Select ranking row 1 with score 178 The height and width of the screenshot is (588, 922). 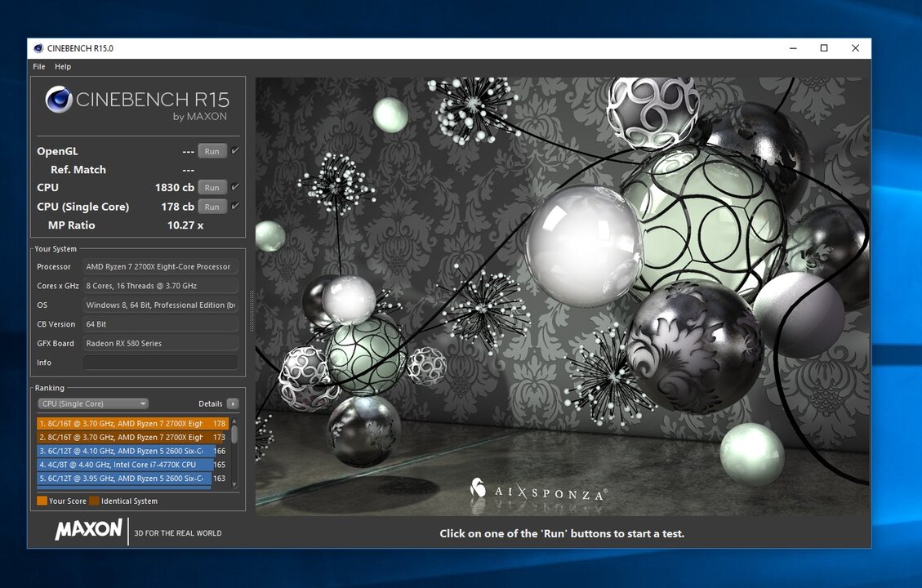133,423
